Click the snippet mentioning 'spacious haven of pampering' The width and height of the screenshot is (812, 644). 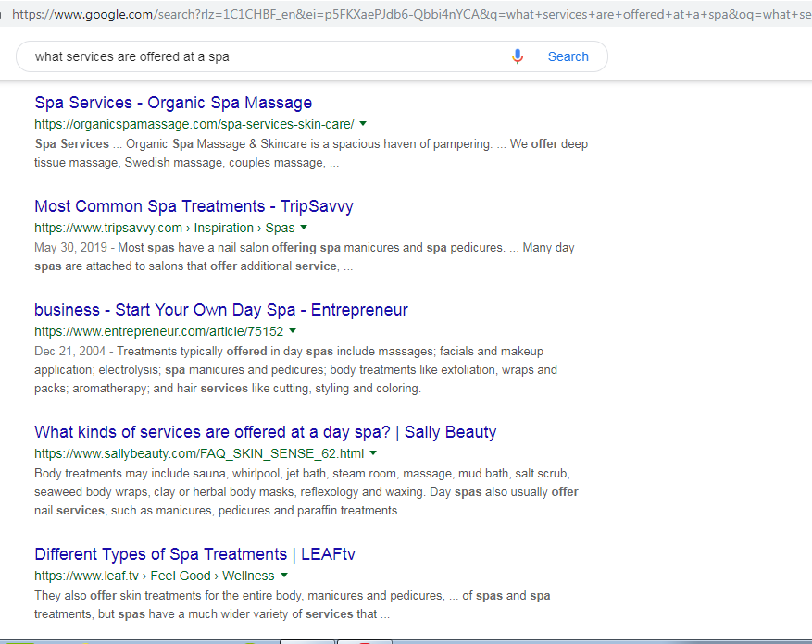311,154
